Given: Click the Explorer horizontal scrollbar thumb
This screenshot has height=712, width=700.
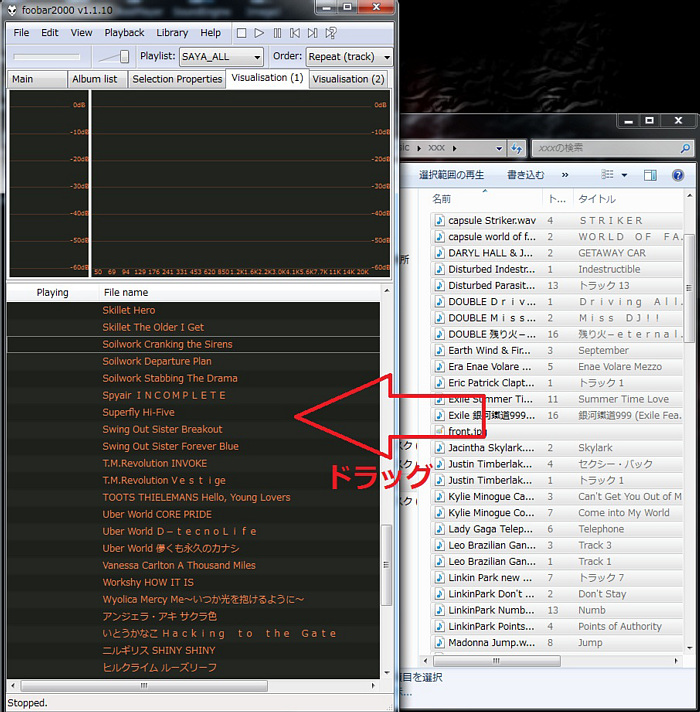Looking at the screenshot, I should (x=497, y=661).
